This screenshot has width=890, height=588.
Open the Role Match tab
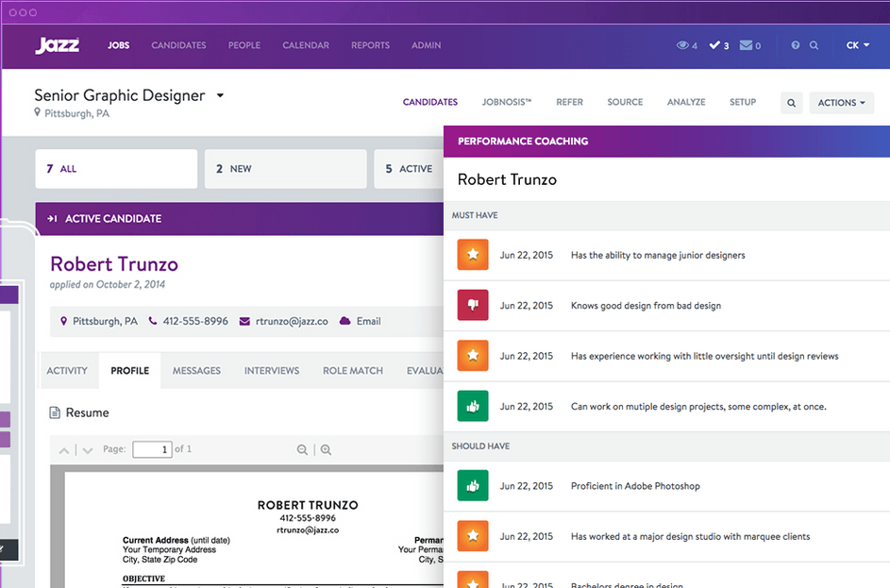coord(353,371)
